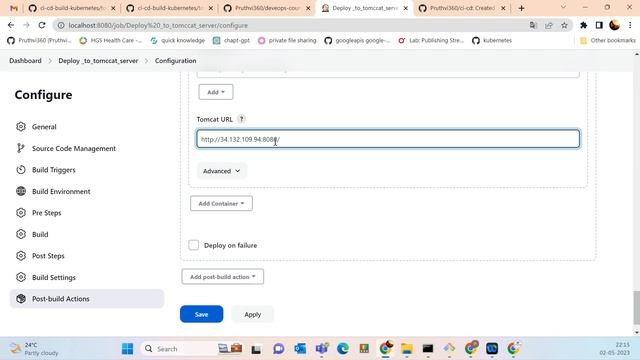The height and width of the screenshot is (360, 640).
Task: Enable the Deploy on failure checkbox
Action: coord(193,245)
